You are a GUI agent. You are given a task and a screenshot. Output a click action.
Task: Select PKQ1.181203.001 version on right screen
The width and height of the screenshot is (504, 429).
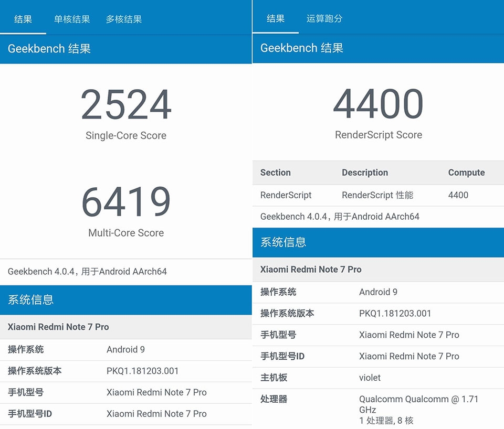point(395,314)
